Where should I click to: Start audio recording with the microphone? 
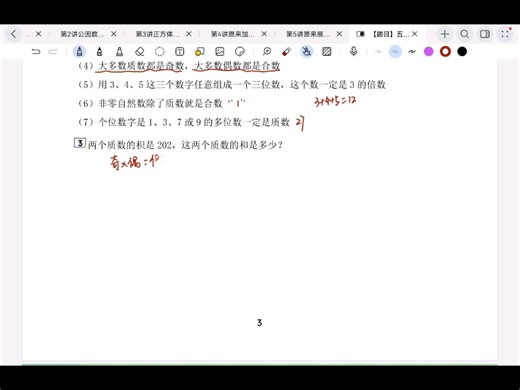coord(354,52)
